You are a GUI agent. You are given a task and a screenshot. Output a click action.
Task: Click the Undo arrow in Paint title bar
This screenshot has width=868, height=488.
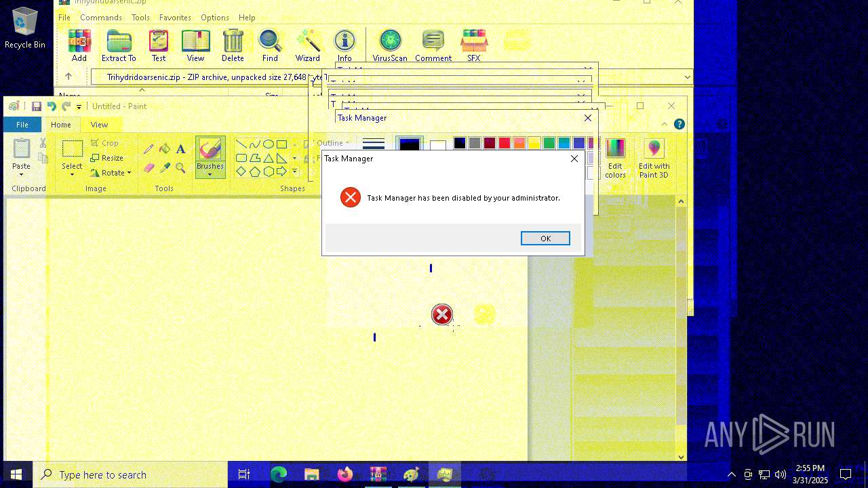point(52,106)
